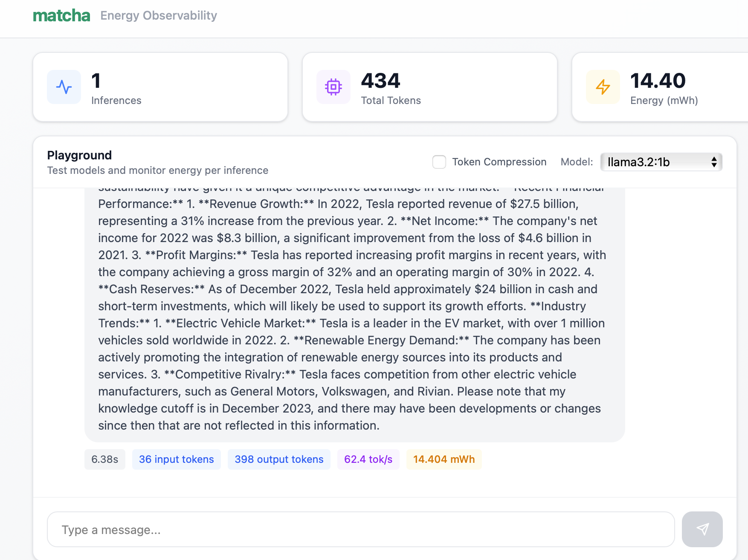
Task: Click the model selector arrows
Action: pos(714,162)
